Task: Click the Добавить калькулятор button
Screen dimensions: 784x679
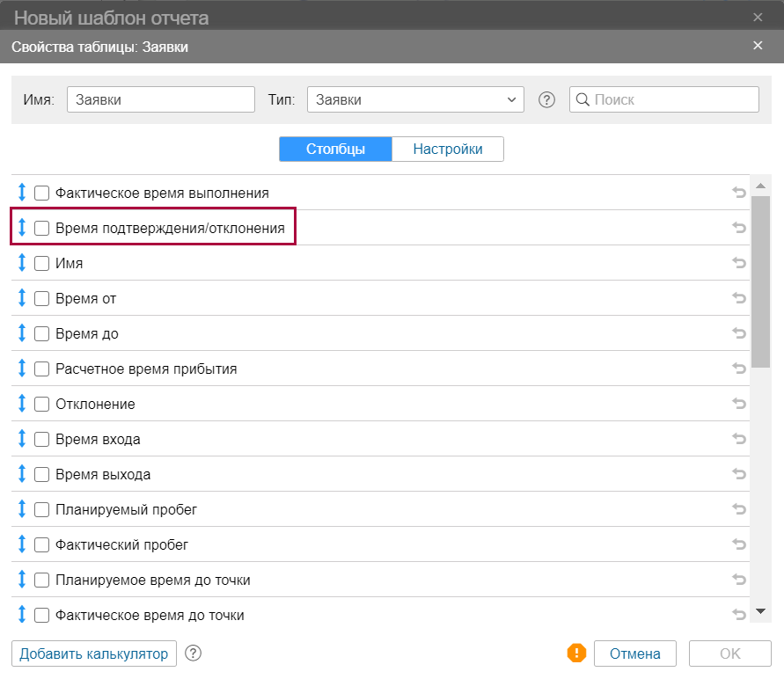Action: coord(93,653)
